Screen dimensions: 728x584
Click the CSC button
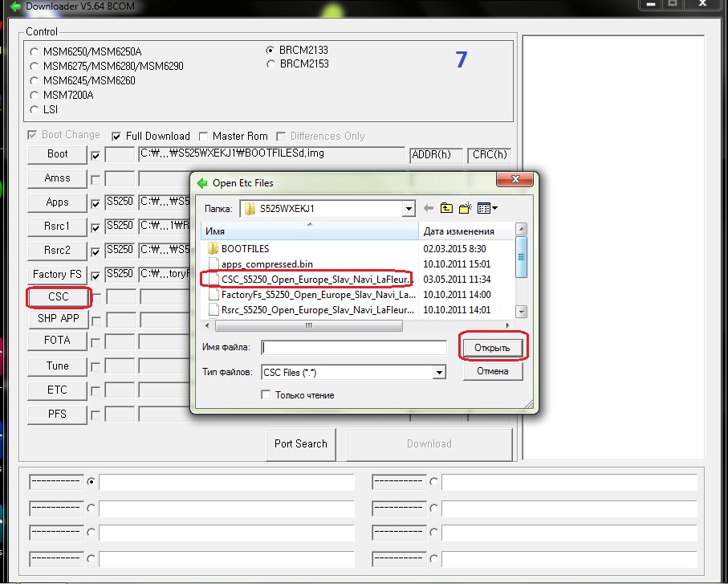(x=58, y=297)
